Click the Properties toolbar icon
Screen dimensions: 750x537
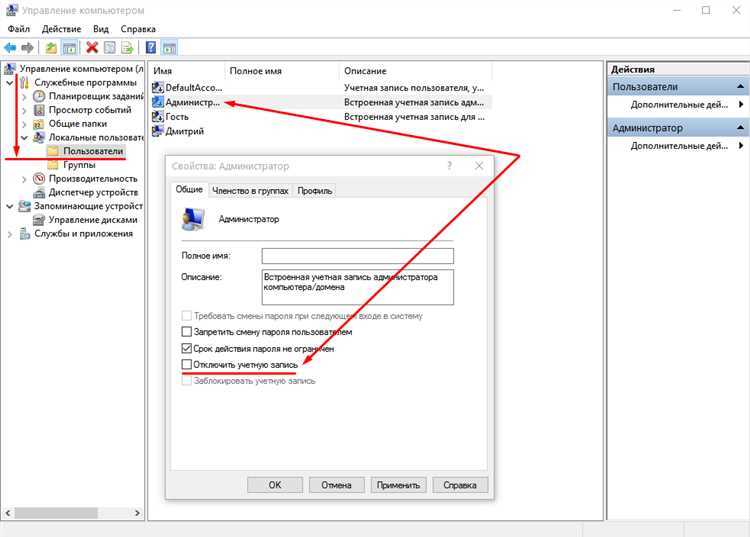click(110, 47)
